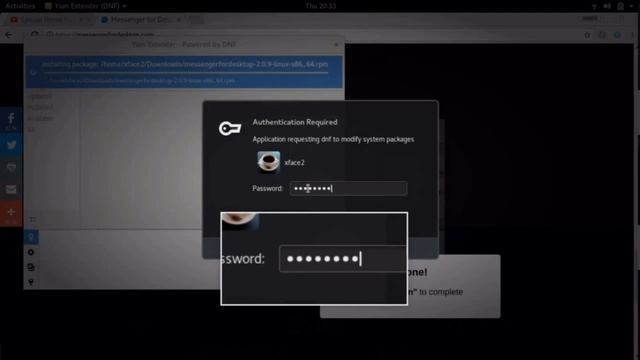Open the groups view icon in Yum Extender sidebar
The width and height of the screenshot is (640, 360).
31,252
